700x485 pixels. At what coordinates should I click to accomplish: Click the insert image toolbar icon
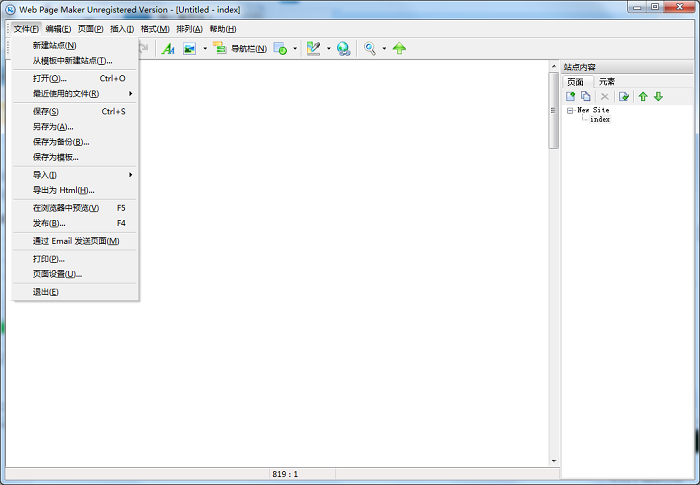189,48
